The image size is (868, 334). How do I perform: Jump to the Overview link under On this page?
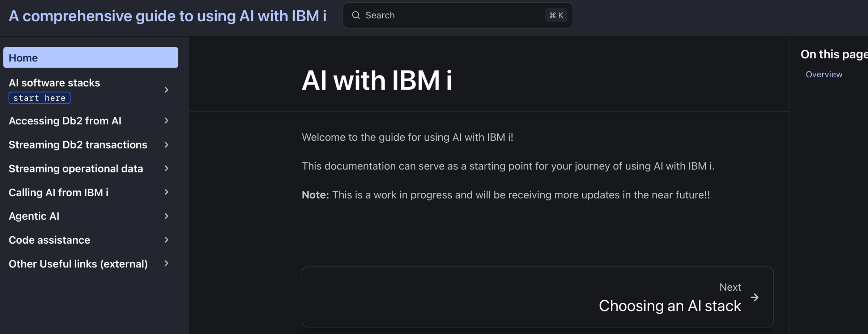click(824, 74)
